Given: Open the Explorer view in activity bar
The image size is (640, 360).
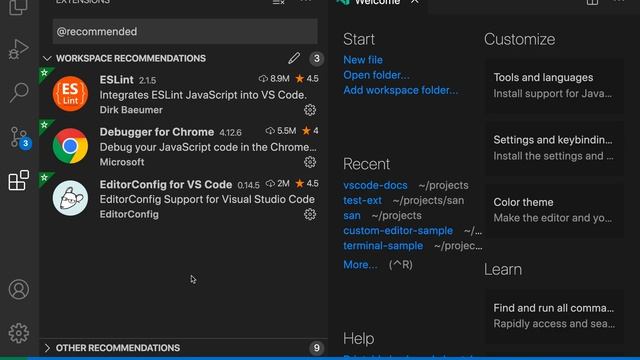Looking at the screenshot, I should pyautogui.click(x=18, y=6).
